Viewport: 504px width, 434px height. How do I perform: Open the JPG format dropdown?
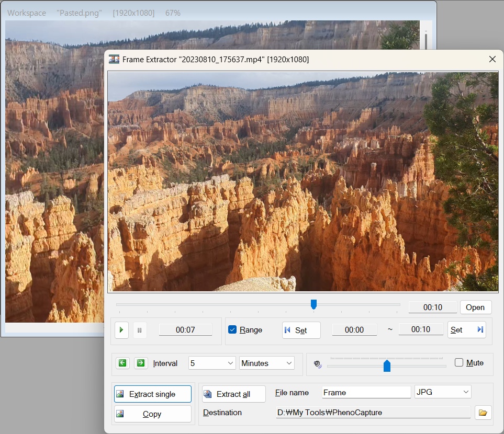(x=443, y=392)
